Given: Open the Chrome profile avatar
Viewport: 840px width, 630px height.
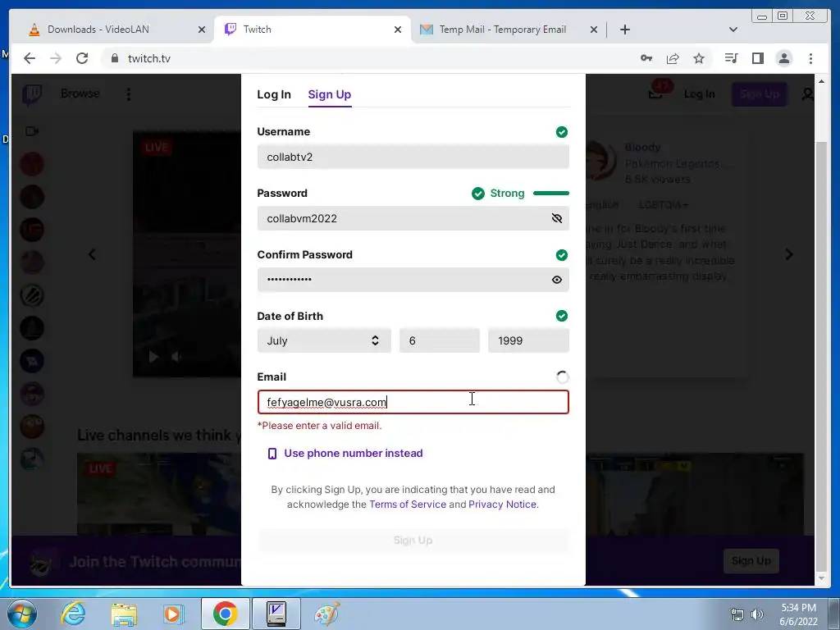Looking at the screenshot, I should (x=783, y=58).
